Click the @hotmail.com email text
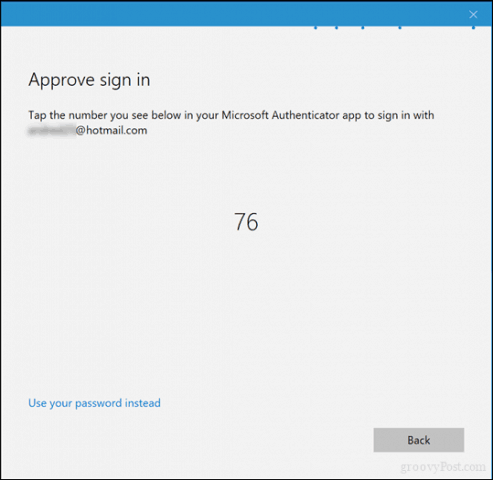The height and width of the screenshot is (480, 493). pos(111,130)
